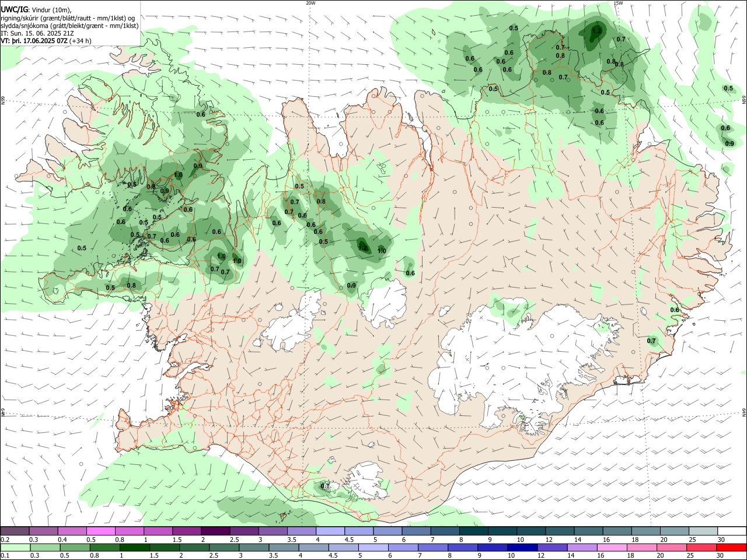Pick the light grey 25–30 snow legend swatch

[x=704, y=531]
